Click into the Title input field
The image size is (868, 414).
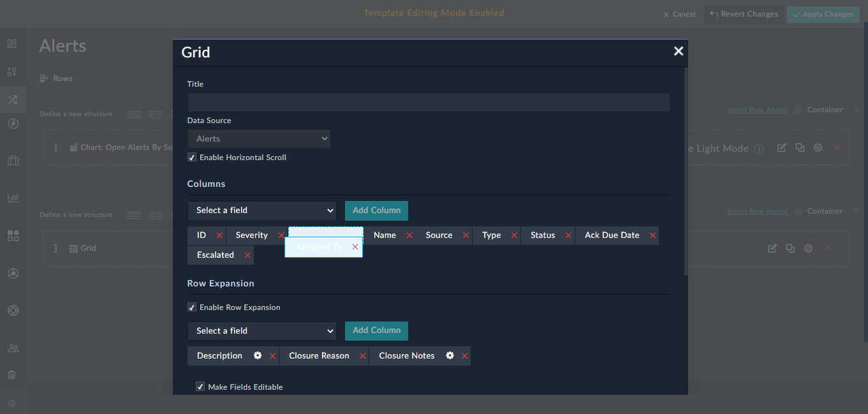click(429, 103)
